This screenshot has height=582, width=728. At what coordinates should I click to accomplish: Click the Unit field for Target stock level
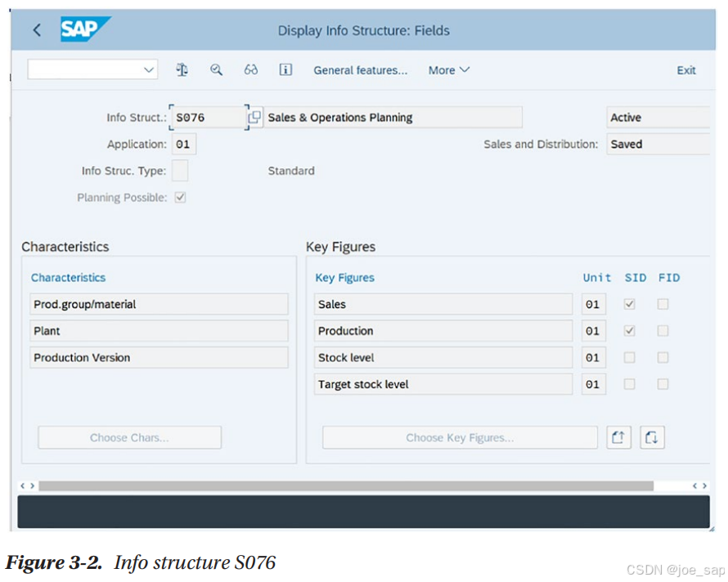click(593, 384)
